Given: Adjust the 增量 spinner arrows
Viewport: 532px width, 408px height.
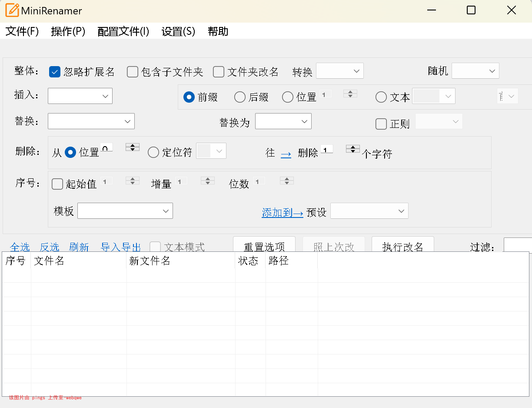Looking at the screenshot, I should pyautogui.click(x=208, y=181).
